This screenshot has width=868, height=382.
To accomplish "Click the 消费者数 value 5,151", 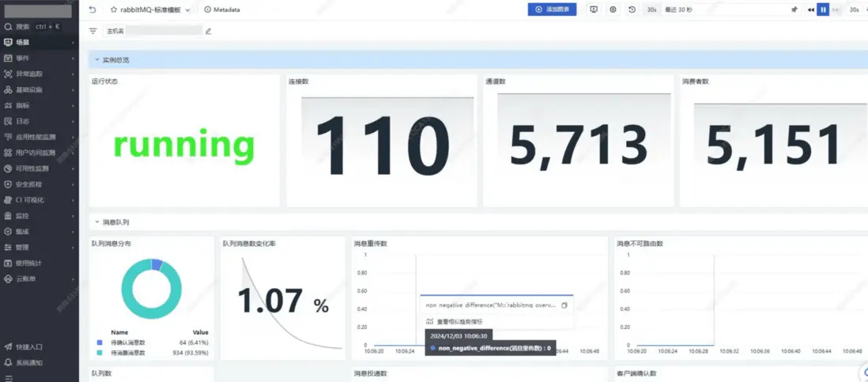I will pos(773,146).
